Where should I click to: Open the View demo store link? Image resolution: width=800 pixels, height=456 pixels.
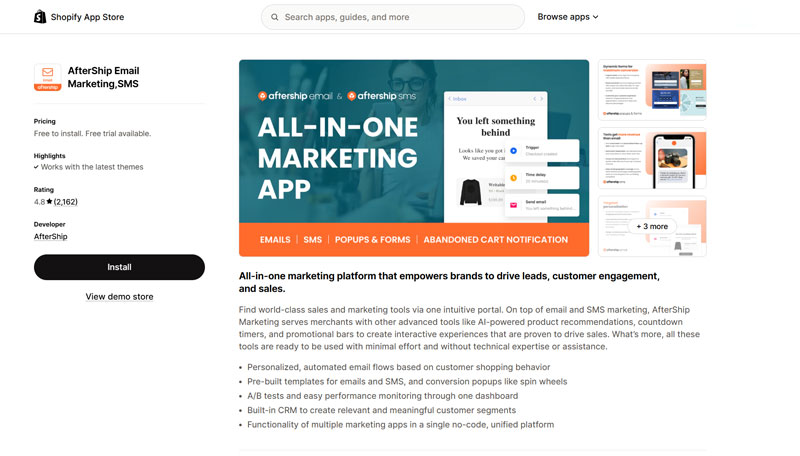point(119,297)
